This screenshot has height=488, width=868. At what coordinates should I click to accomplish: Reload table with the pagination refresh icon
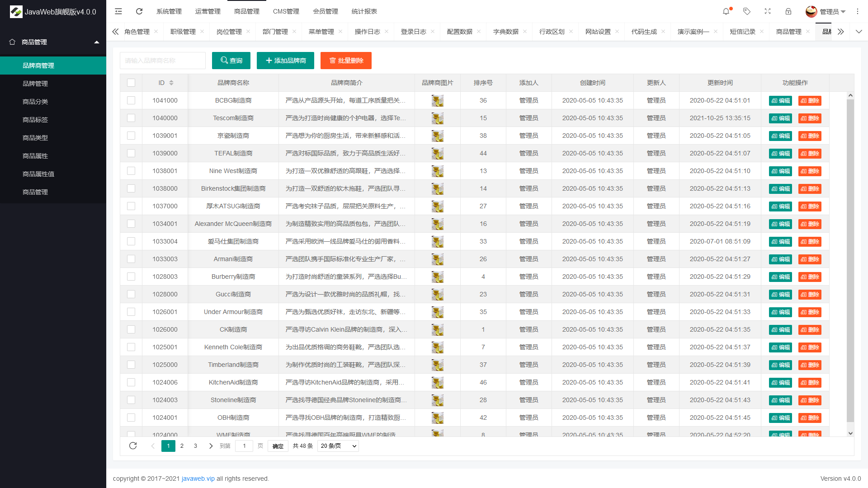pyautogui.click(x=133, y=446)
